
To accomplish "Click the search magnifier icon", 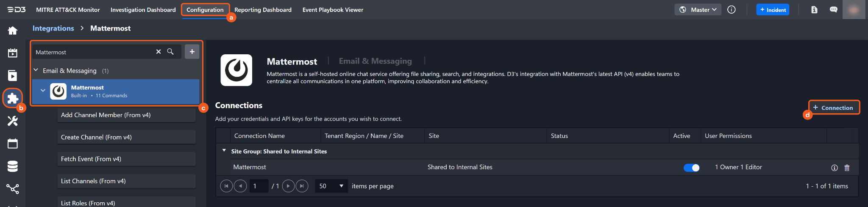I will [170, 52].
